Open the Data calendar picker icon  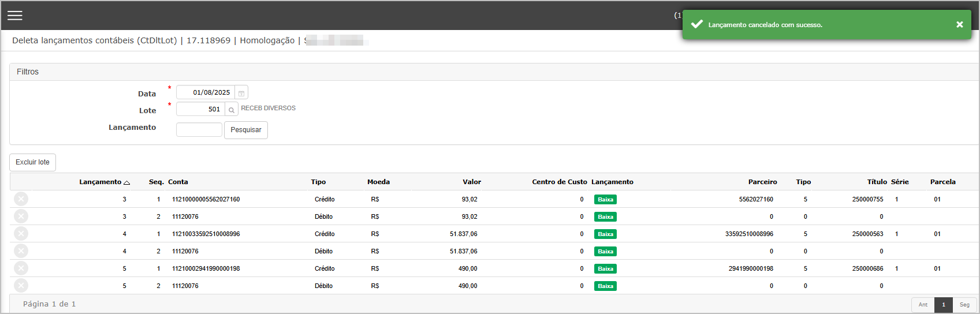point(241,93)
